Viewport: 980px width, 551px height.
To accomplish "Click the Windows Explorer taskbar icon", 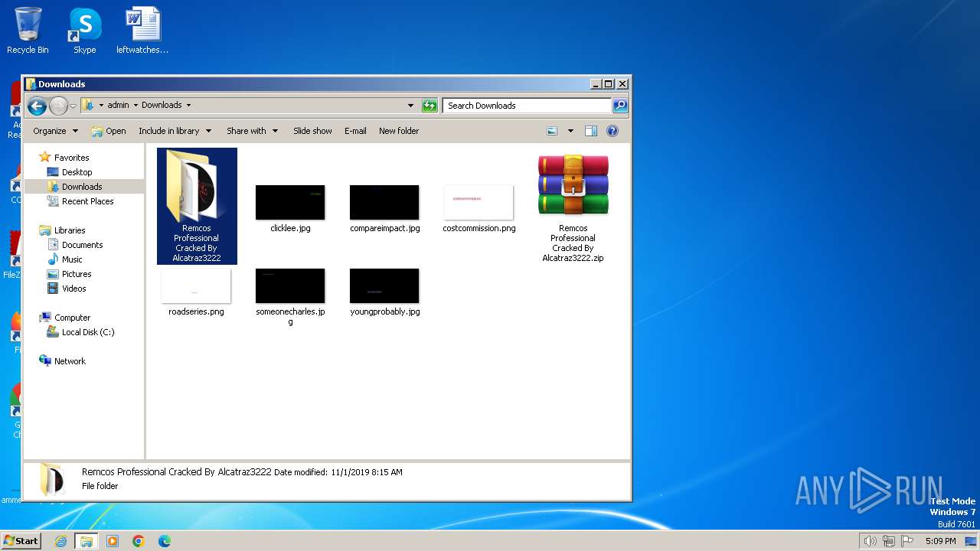I will (87, 541).
